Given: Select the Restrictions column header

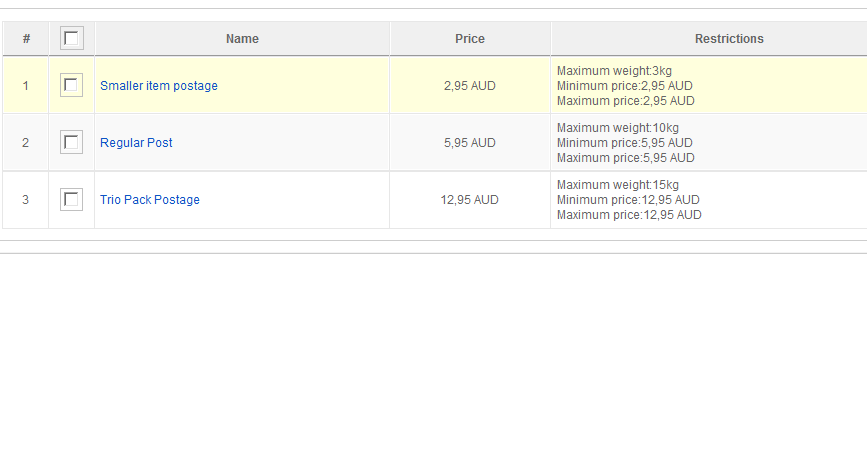Looking at the screenshot, I should [729, 39].
